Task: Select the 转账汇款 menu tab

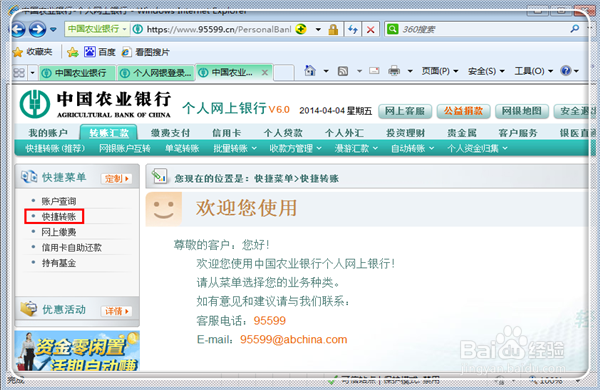Action: pyautogui.click(x=109, y=133)
